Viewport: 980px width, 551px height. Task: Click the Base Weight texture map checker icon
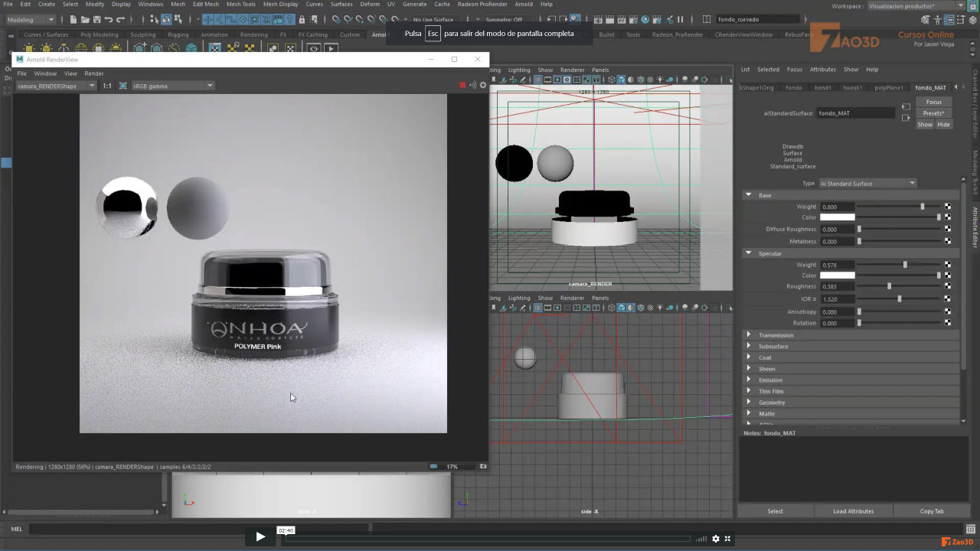[948, 207]
